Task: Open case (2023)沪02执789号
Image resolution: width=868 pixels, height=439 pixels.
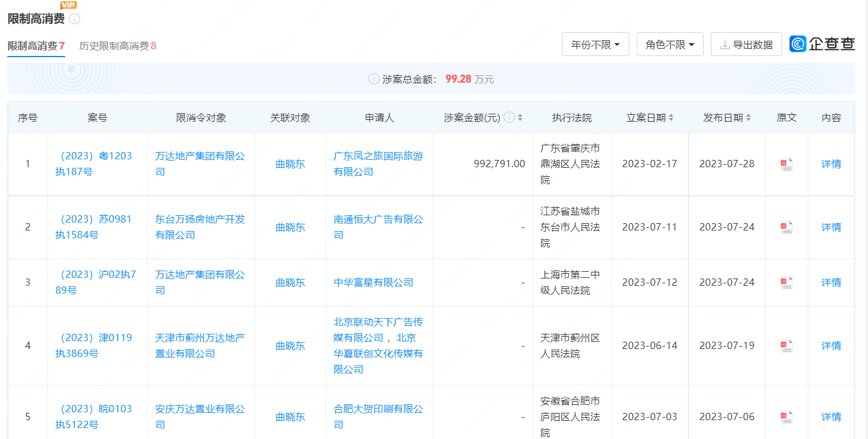Action: tap(96, 282)
